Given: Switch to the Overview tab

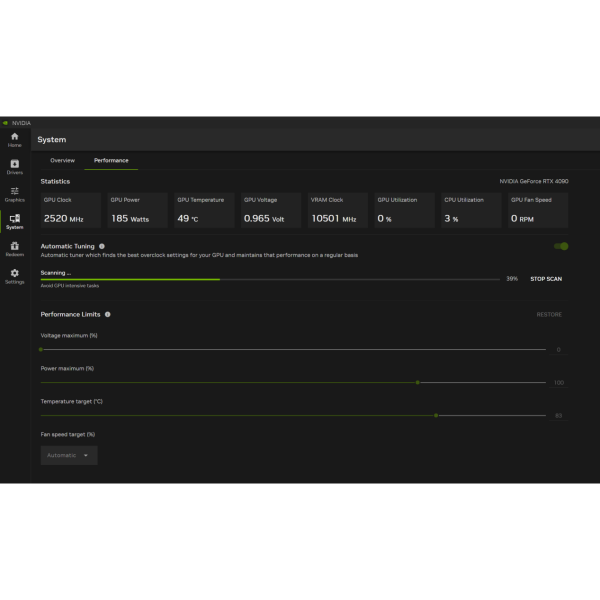Looking at the screenshot, I should coord(62,160).
